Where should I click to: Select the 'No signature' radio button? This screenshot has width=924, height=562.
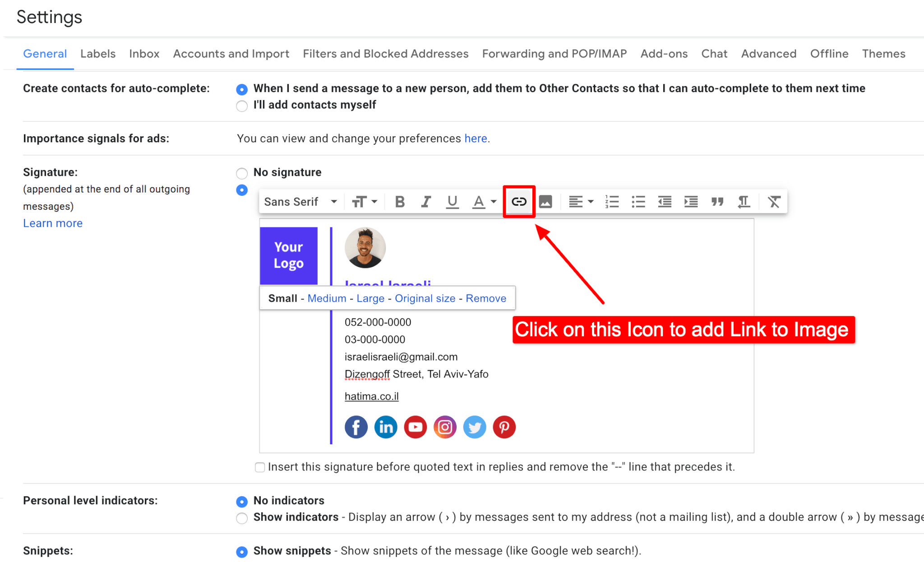tap(241, 172)
